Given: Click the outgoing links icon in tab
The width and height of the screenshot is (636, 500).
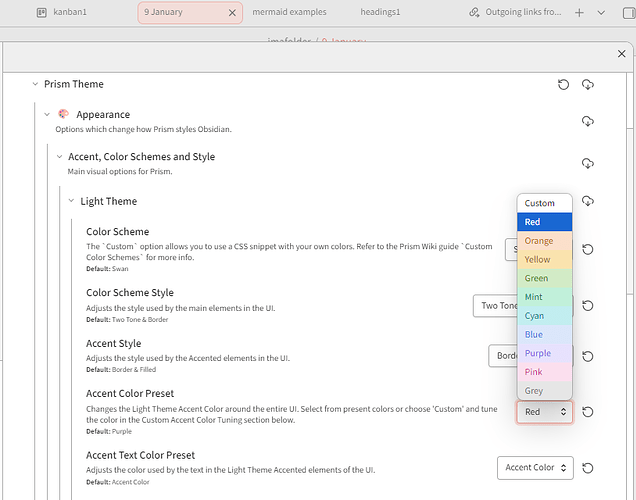Looking at the screenshot, I should (x=474, y=12).
